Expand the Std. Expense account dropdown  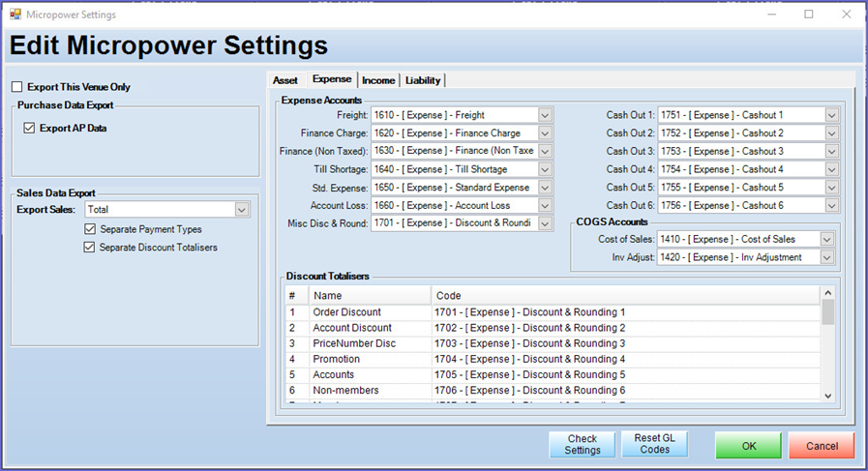[545, 188]
